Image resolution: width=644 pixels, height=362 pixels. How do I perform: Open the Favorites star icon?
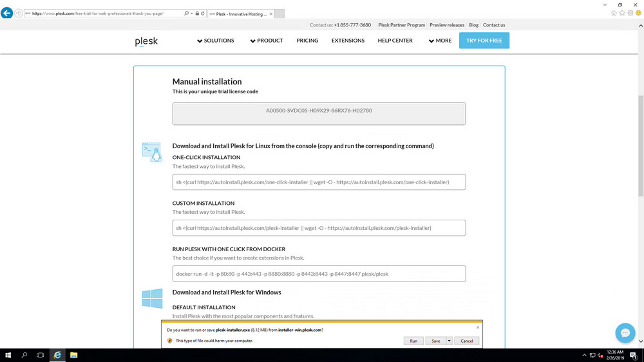pyautogui.click(x=622, y=13)
